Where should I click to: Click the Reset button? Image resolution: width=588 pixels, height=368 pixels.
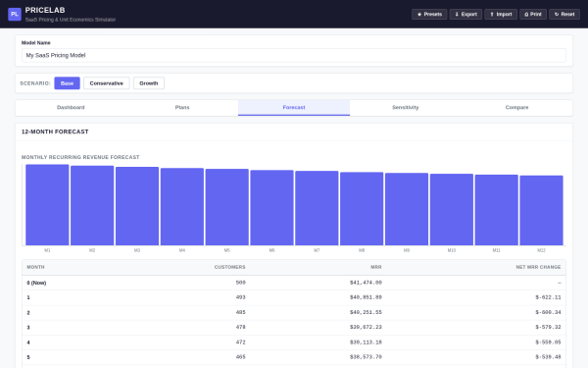click(564, 15)
